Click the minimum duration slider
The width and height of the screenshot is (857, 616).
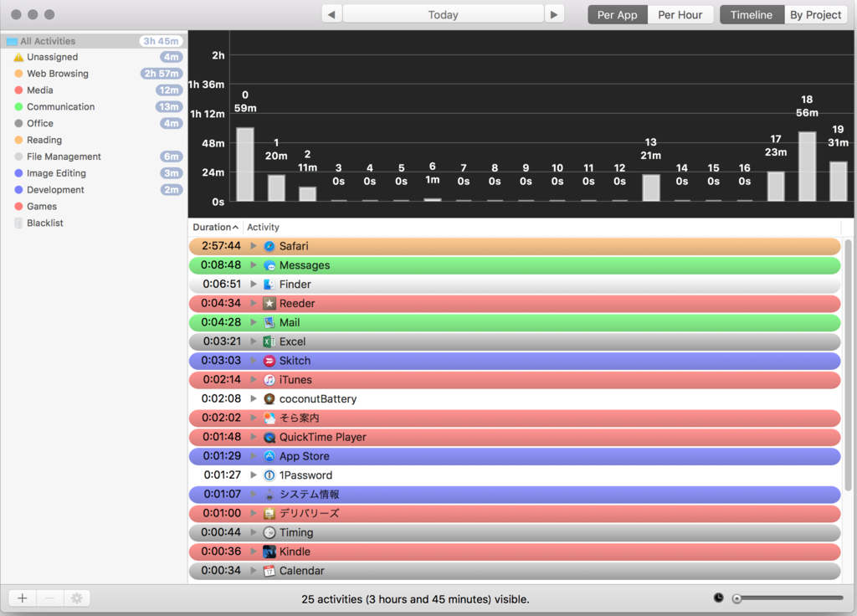click(789, 598)
